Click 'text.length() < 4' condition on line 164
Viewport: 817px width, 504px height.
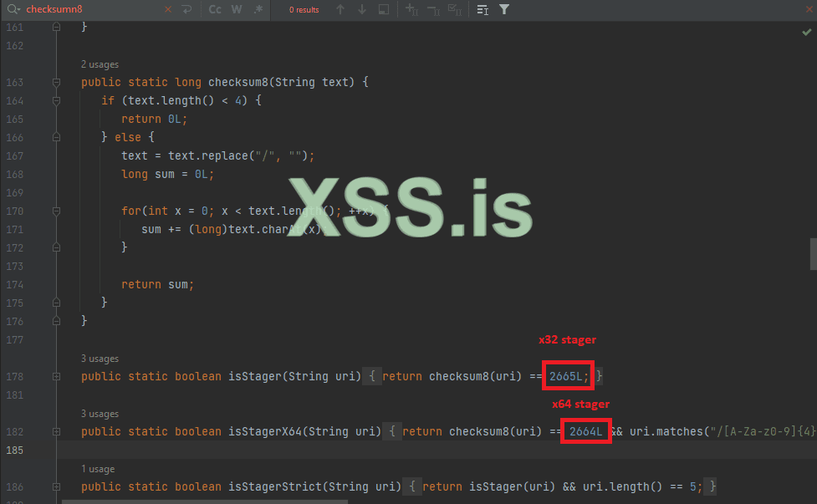coord(185,100)
